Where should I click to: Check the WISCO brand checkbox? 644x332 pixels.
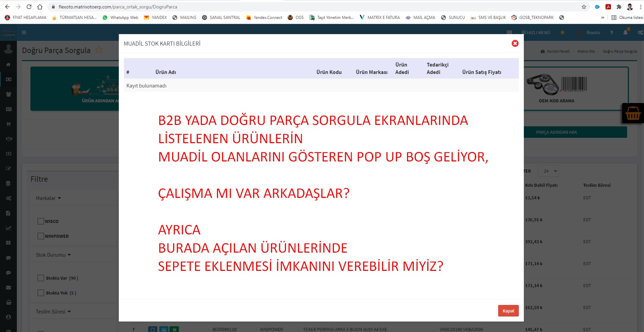click(41, 221)
